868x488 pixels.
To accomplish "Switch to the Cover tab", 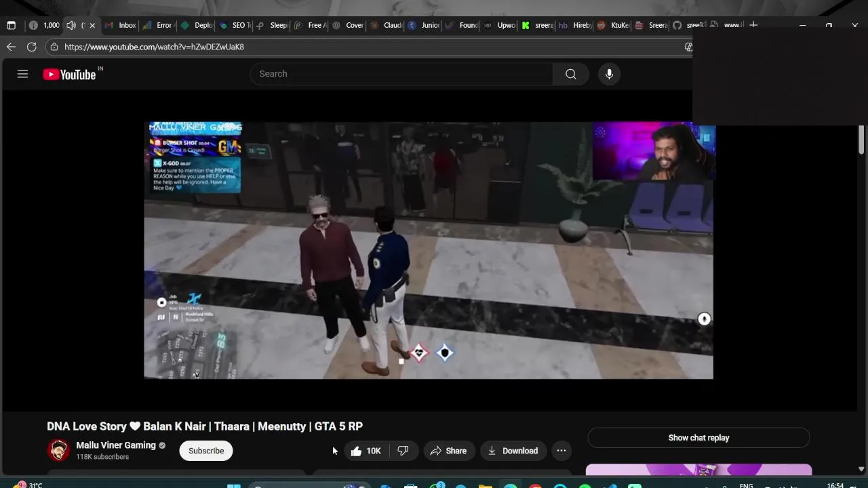I will tap(349, 25).
